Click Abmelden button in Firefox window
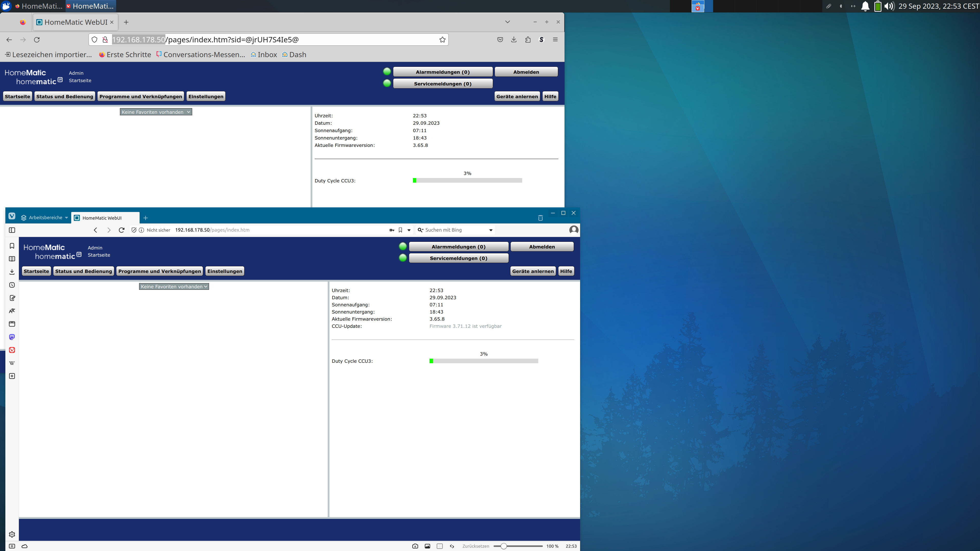 pyautogui.click(x=526, y=72)
